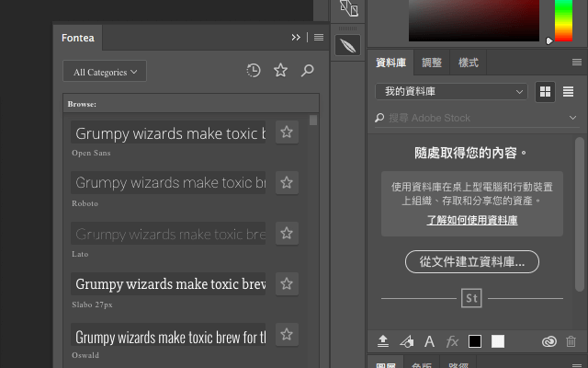Expand the Adobe Stock search options chevron
Viewport: 588px width, 368px height.
(572, 118)
